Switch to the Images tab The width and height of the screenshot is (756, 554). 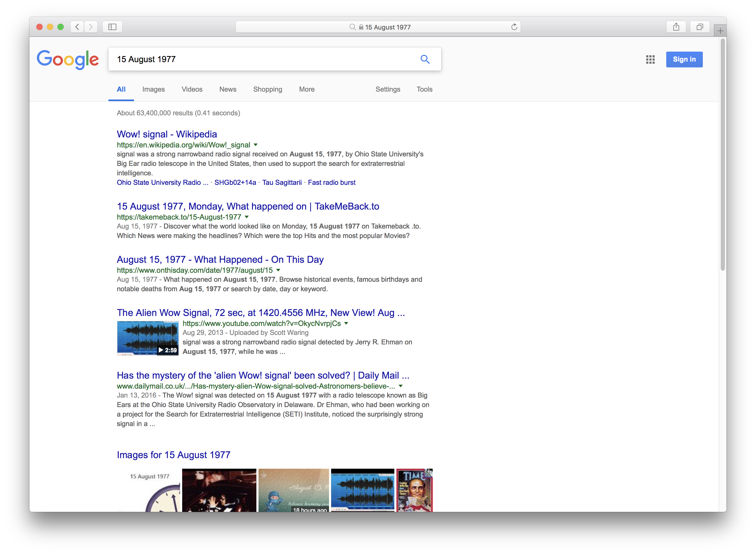tap(153, 89)
